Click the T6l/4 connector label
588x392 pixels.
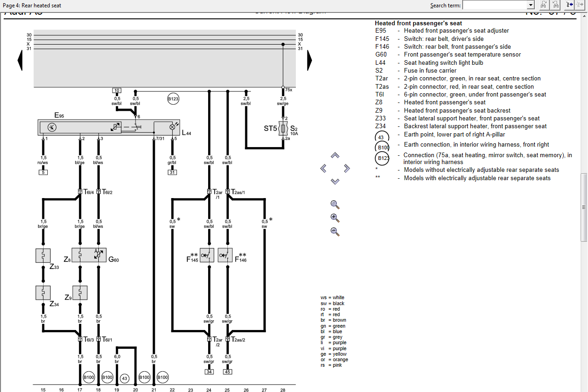(89, 192)
